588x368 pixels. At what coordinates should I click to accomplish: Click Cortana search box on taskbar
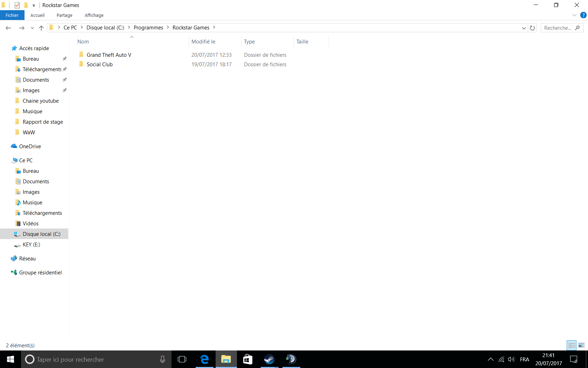(96, 359)
